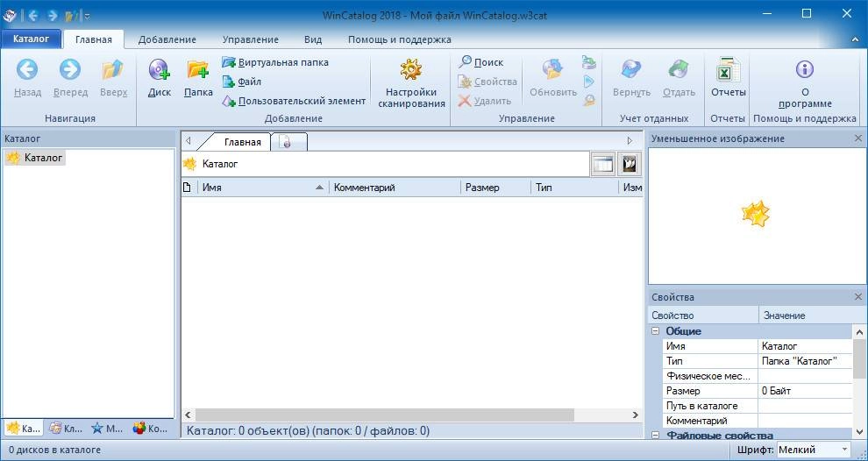Open Свойства in the Управление group

click(x=487, y=82)
